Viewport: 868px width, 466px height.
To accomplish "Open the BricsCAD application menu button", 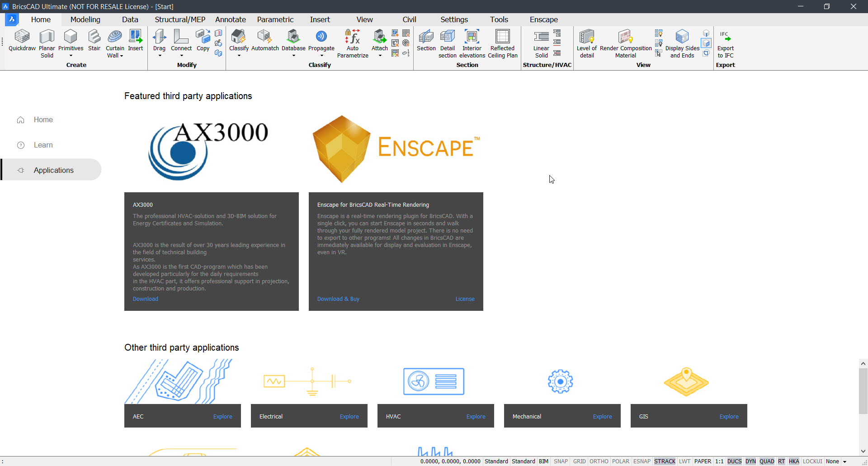I will 12,19.
